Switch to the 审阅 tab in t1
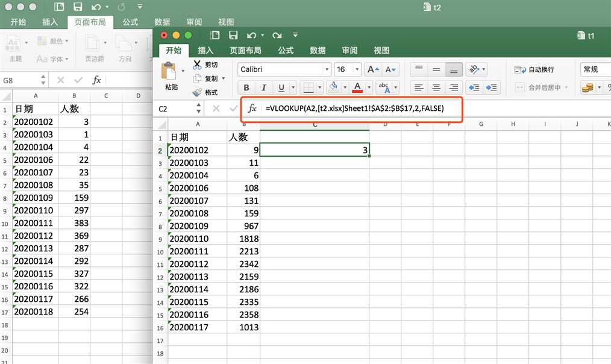 click(x=349, y=50)
